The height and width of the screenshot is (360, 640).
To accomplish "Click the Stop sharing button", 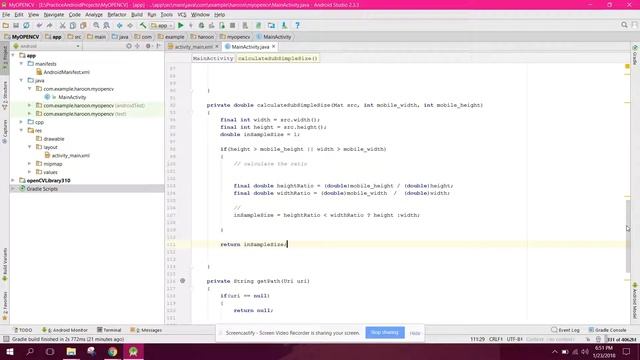I will point(385,332).
